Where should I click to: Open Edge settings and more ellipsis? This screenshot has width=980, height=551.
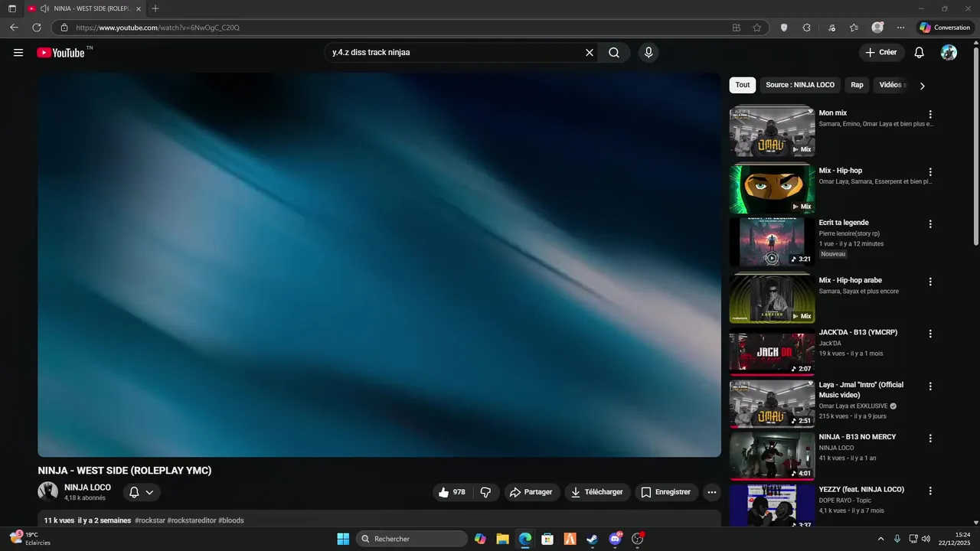tap(900, 28)
